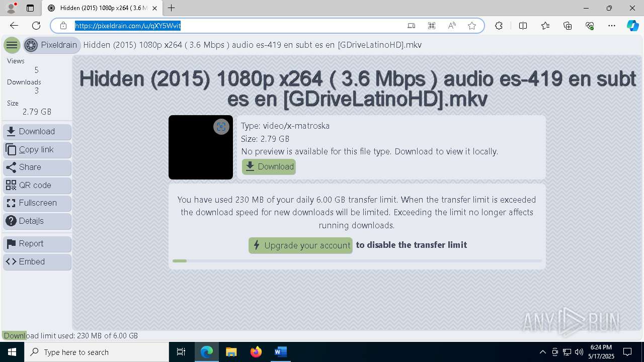Screen dimensions: 644x362
Task: Open Microsoft Edge from taskbar
Action: point(207,352)
